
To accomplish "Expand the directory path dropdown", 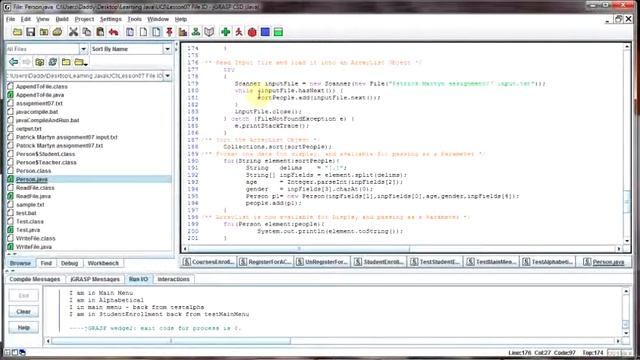I will (167, 76).
